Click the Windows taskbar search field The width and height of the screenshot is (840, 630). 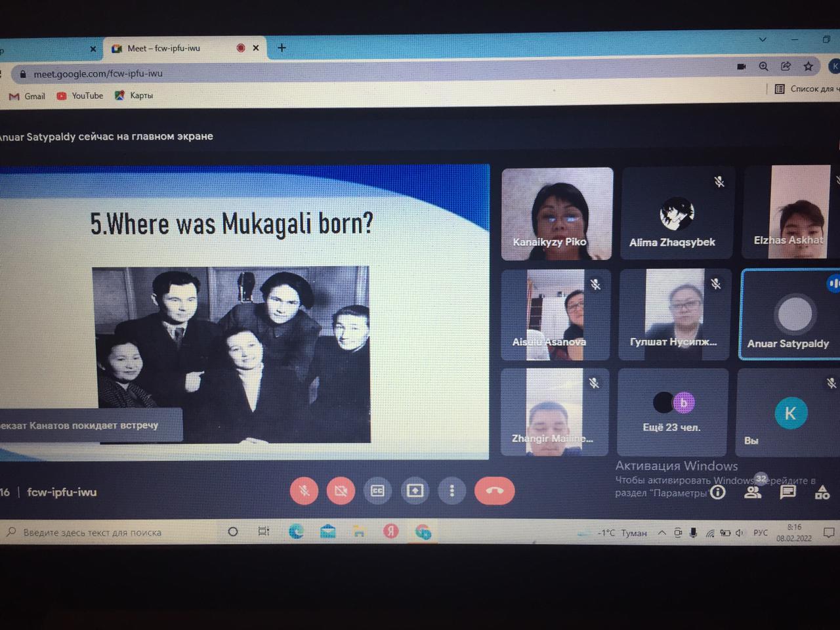tap(92, 532)
